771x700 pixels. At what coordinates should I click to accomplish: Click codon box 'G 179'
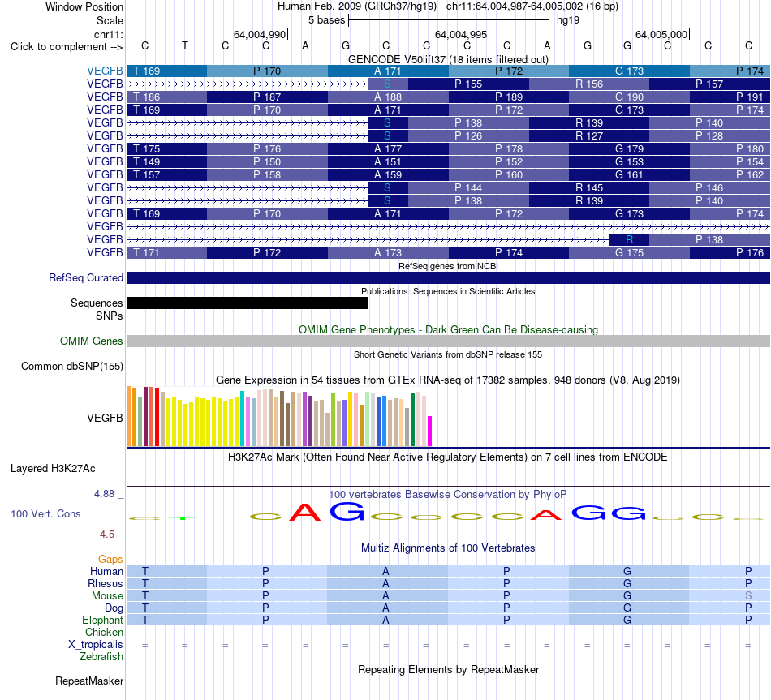(x=629, y=148)
